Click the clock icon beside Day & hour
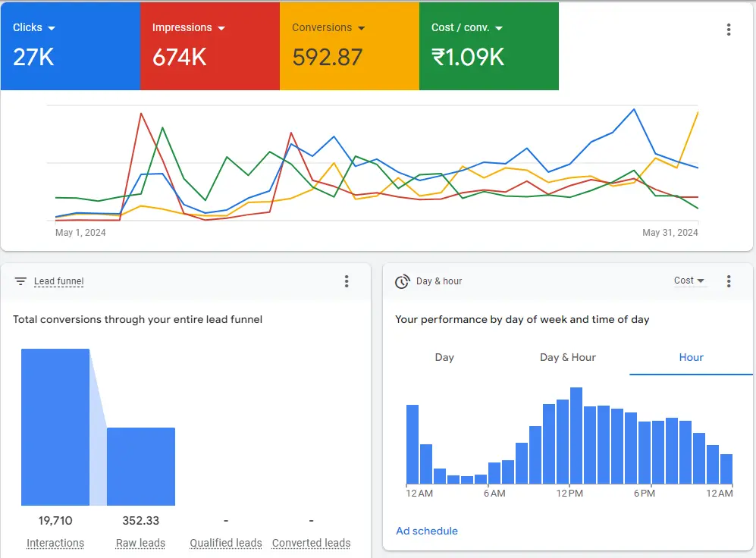This screenshot has width=756, height=558. tap(402, 281)
